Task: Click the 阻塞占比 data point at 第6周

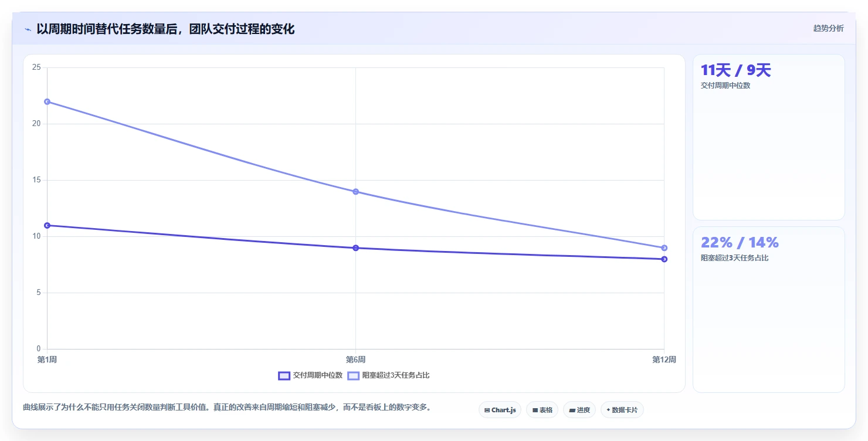Action: pos(355,192)
